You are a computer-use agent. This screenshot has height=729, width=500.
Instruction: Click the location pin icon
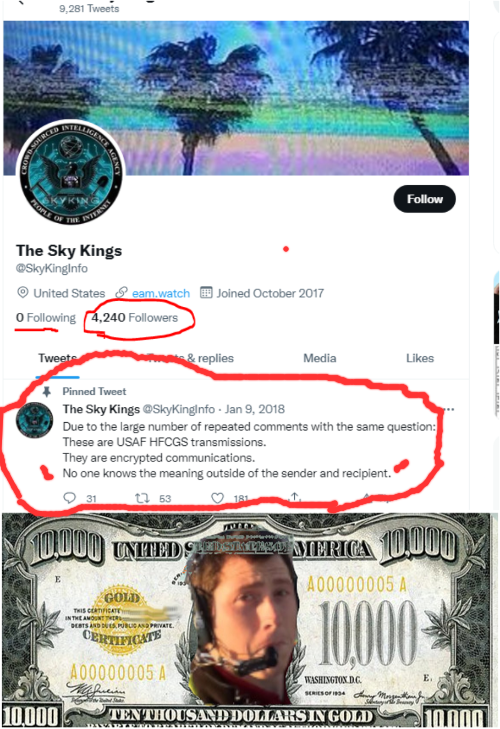pyautogui.click(x=22, y=292)
